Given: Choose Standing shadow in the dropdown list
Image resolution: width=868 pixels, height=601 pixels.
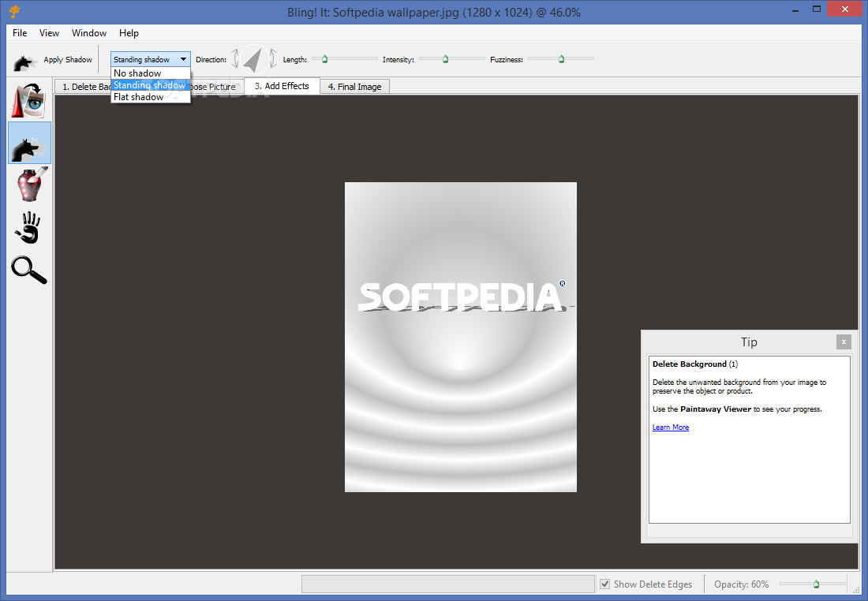Looking at the screenshot, I should tap(150, 85).
